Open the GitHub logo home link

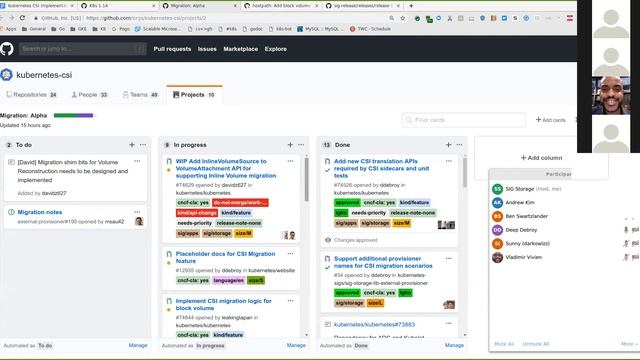[7, 49]
